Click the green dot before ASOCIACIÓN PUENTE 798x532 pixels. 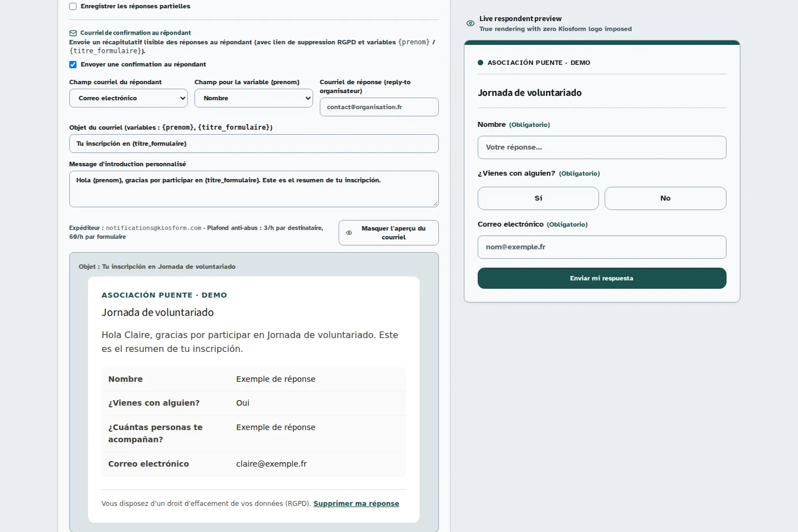point(480,63)
